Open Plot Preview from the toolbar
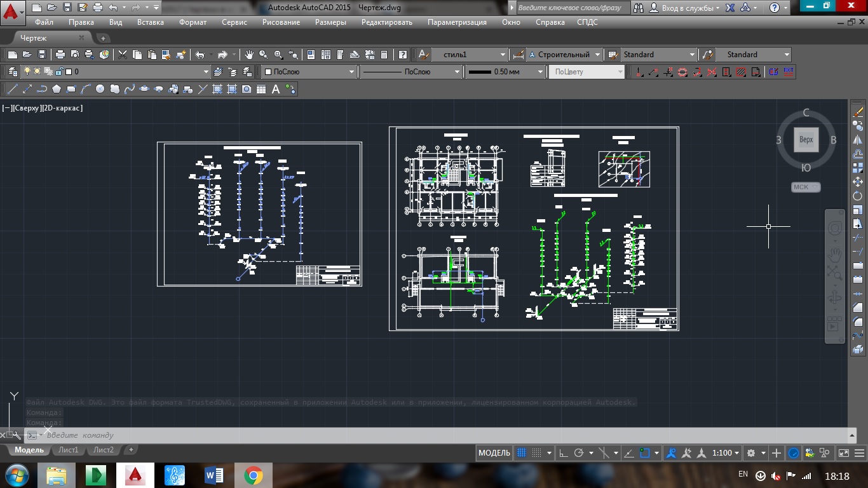The image size is (868, 488). pyautogui.click(x=75, y=55)
